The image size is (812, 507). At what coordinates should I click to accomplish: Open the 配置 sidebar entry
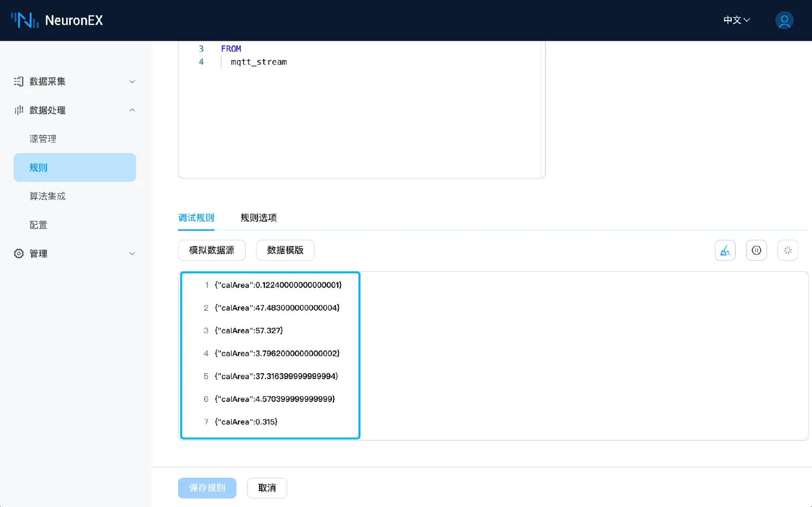38,224
